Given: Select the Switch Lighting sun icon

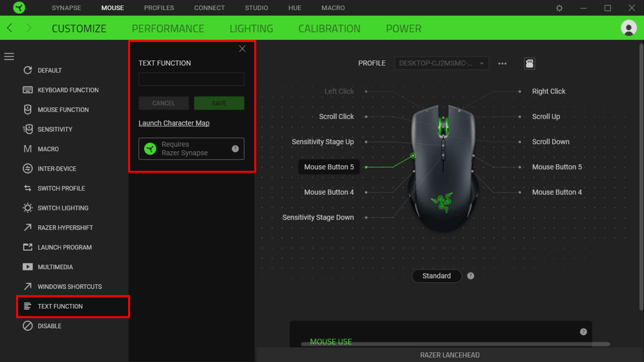Looking at the screenshot, I should tap(27, 208).
